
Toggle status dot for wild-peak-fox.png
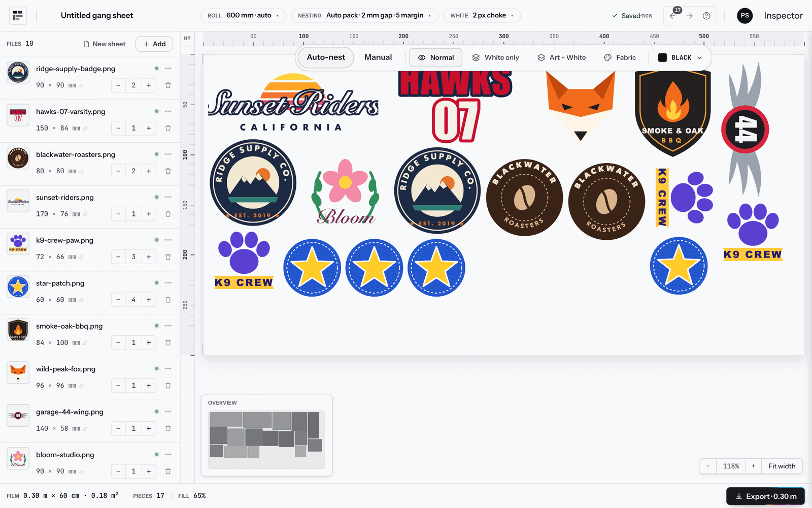pos(157,368)
